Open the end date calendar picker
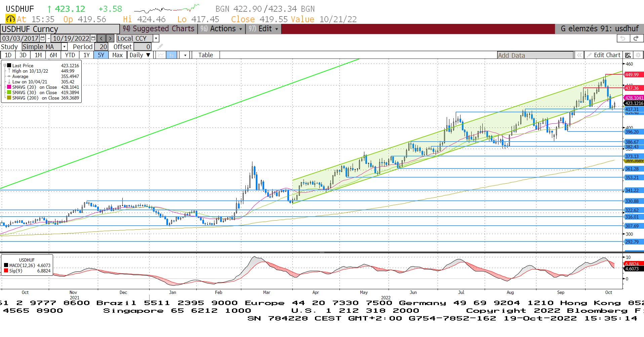 [93, 38]
